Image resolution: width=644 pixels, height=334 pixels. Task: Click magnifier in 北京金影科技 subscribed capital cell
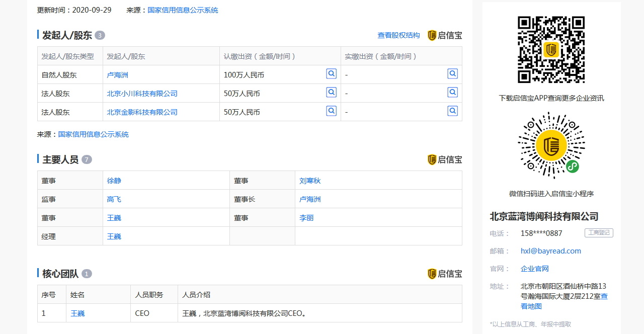click(331, 111)
